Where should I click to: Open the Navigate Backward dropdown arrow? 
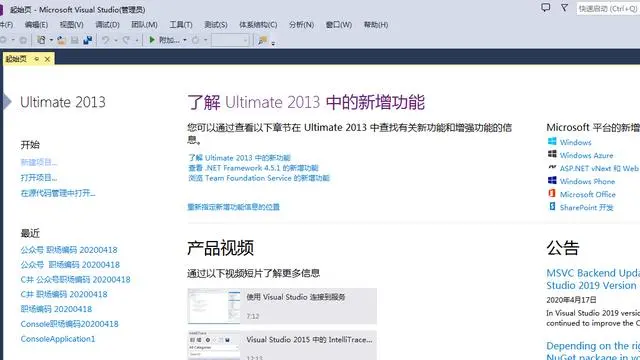point(13,40)
